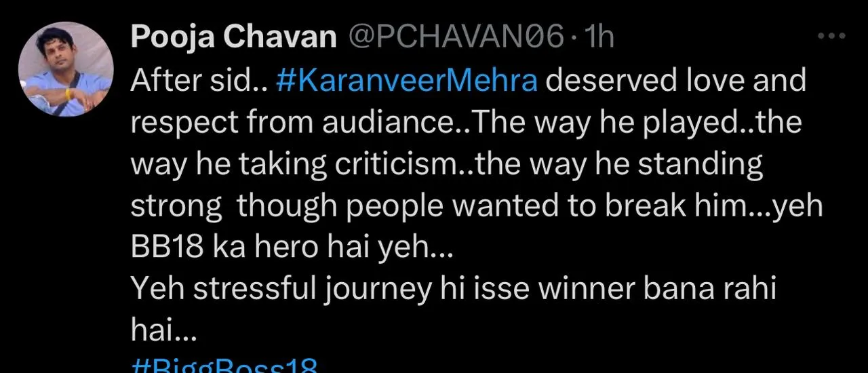Open the Pooja Chavan display name

pos(234,38)
